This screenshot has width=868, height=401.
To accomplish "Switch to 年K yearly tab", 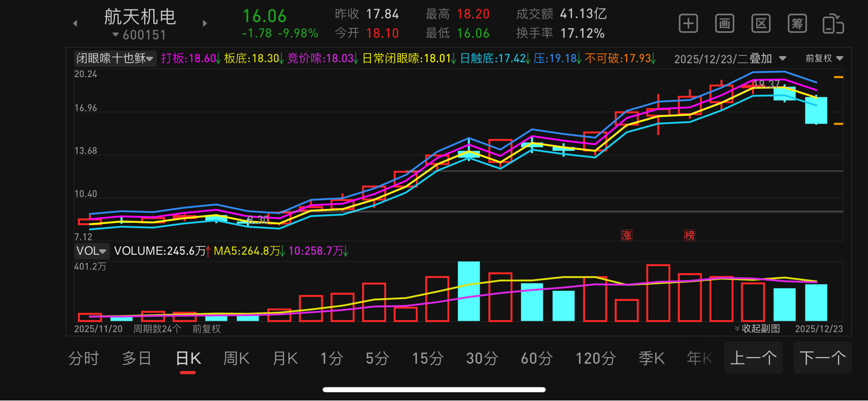I will coord(700,358).
